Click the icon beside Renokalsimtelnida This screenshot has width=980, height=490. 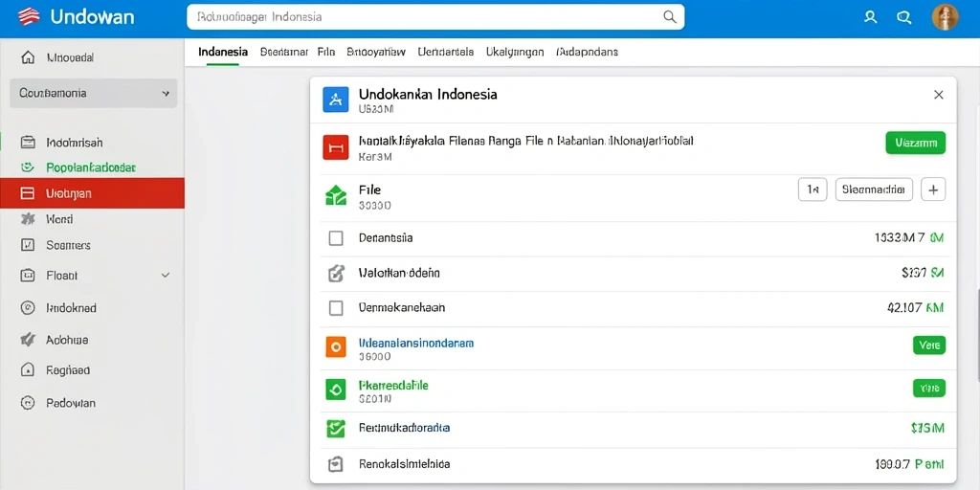[336, 464]
